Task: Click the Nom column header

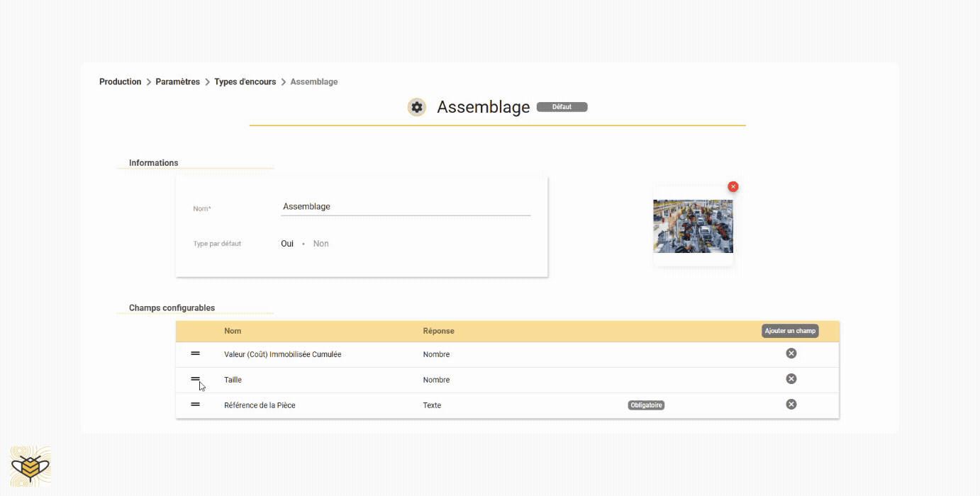Action: pyautogui.click(x=233, y=331)
